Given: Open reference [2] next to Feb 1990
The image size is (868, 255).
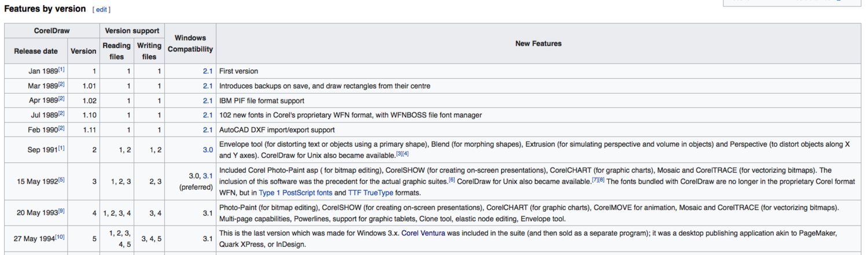Looking at the screenshot, I should coord(61,128).
